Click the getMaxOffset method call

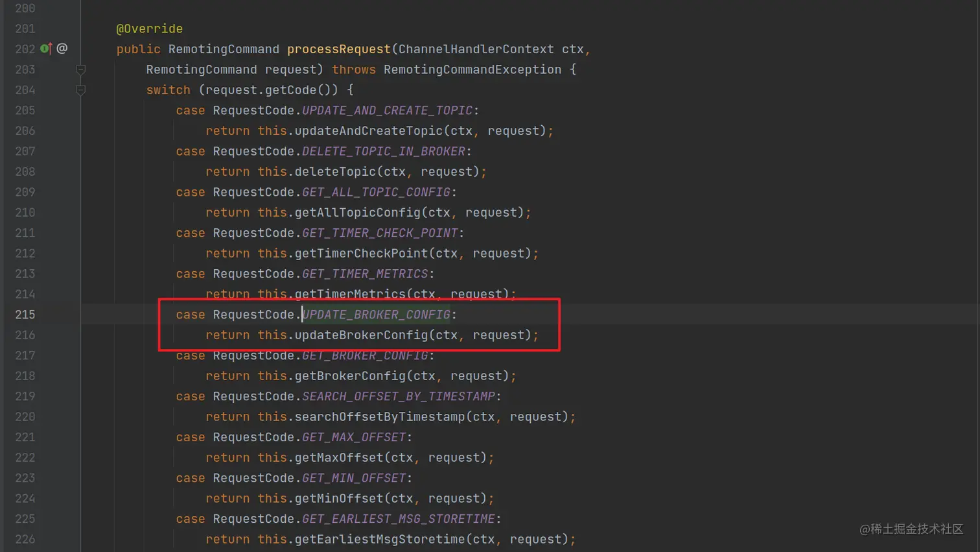(x=339, y=458)
